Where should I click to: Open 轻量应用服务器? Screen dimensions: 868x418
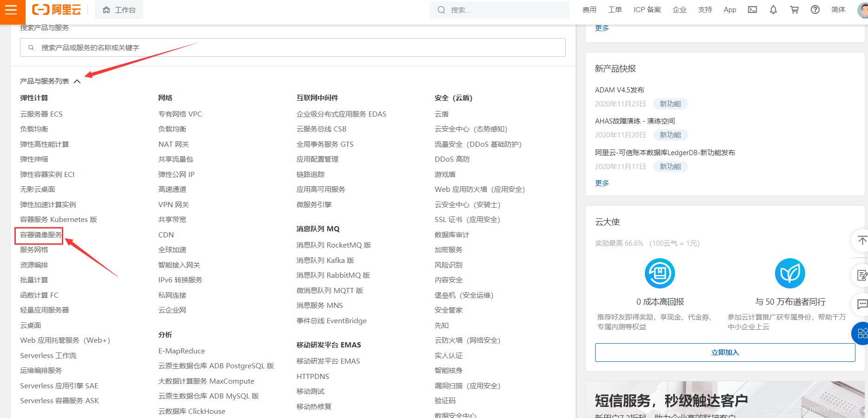pos(45,310)
